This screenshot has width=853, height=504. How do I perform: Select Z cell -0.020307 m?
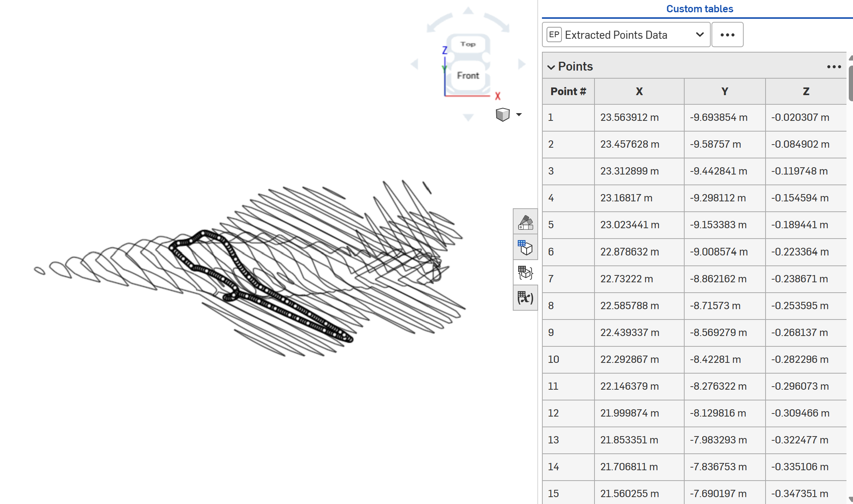tap(806, 117)
